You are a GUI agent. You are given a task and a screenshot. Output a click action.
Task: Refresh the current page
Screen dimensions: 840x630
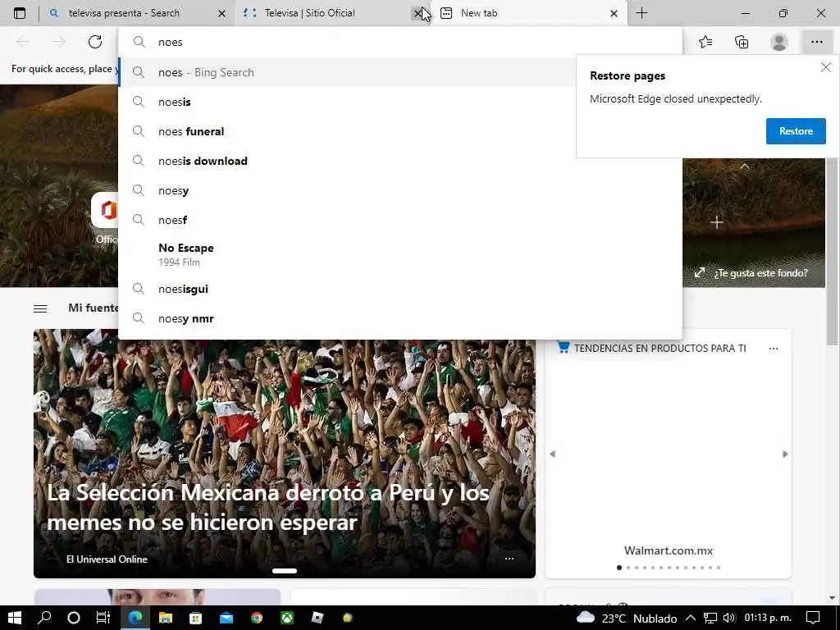click(95, 42)
